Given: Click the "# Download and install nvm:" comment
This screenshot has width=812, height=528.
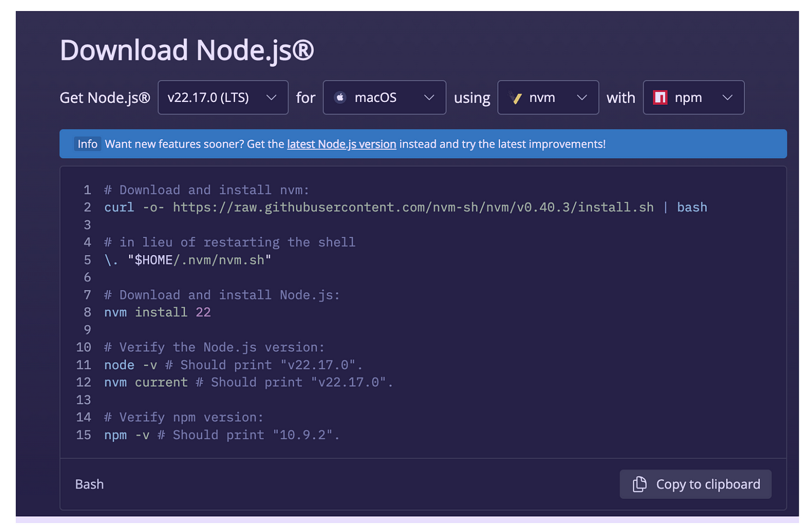Looking at the screenshot, I should (x=206, y=190).
